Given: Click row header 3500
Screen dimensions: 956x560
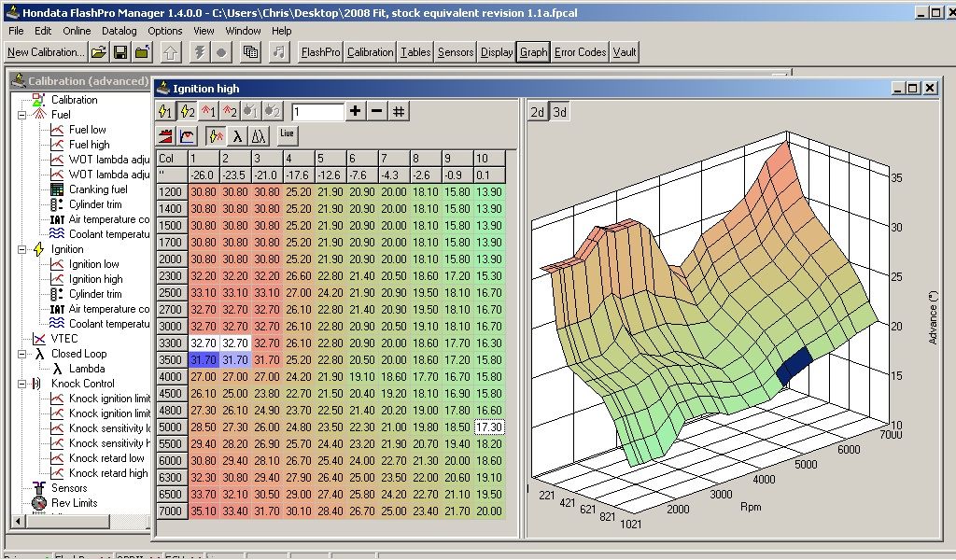Looking at the screenshot, I should tap(171, 360).
